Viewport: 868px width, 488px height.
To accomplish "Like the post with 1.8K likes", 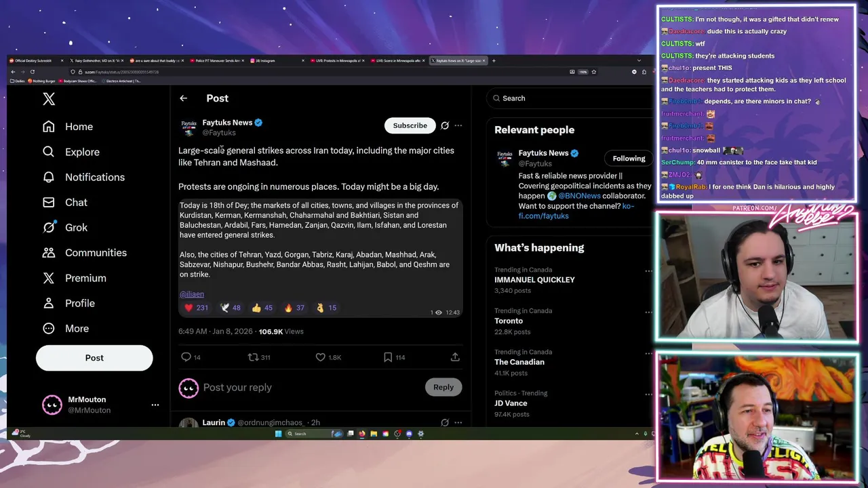I will [328, 357].
